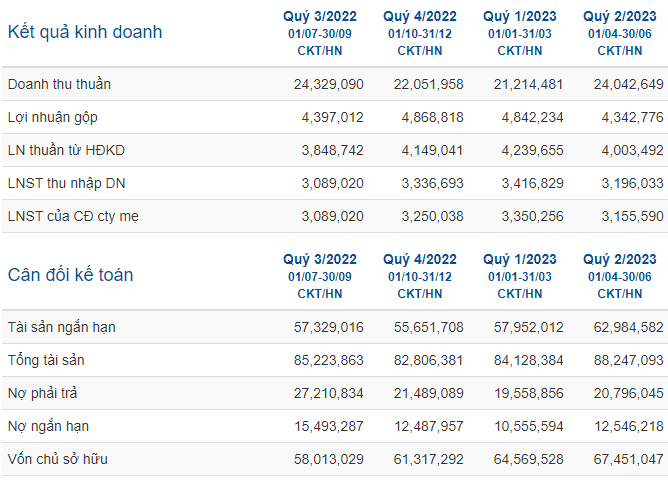Select the Tổng tài sản row label

tap(46, 360)
